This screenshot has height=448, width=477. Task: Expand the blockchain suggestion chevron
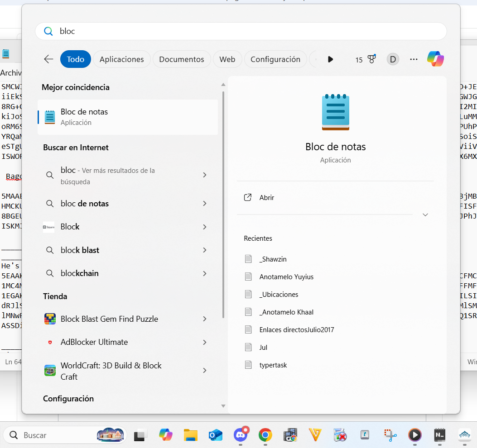(x=205, y=273)
